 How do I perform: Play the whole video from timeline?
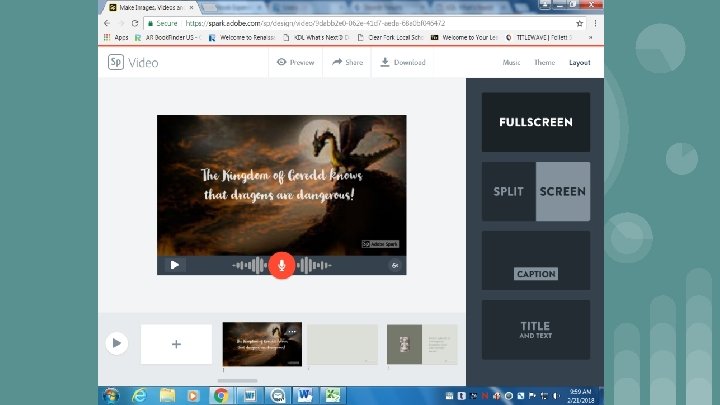tap(117, 343)
